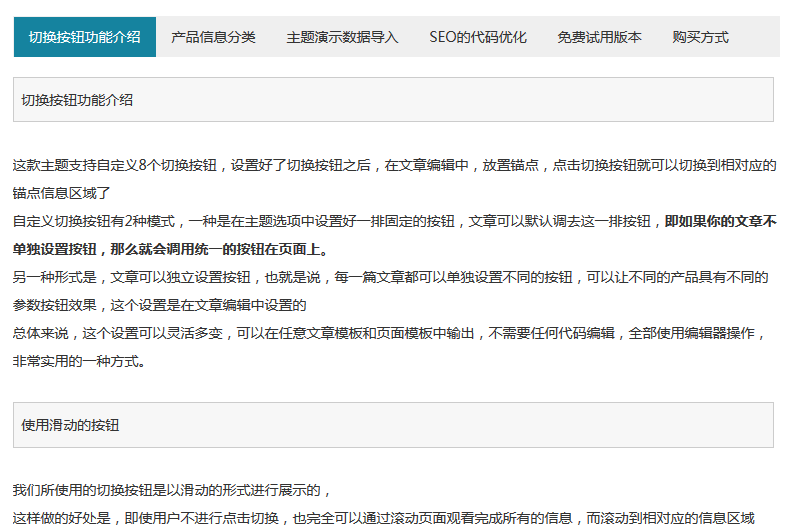Click the line starting with 这款主题支持自定义8个切换按钮
This screenshot has height=529, width=807.
394,165
